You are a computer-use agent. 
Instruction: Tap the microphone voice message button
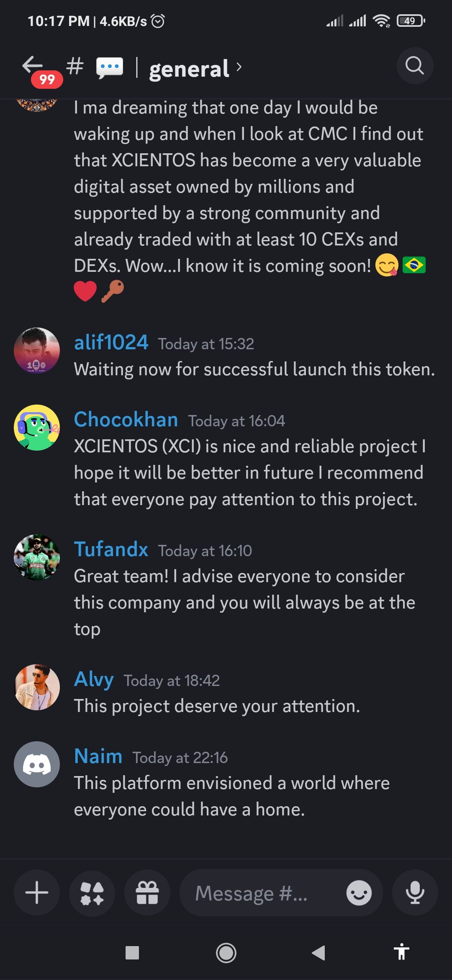pyautogui.click(x=415, y=892)
